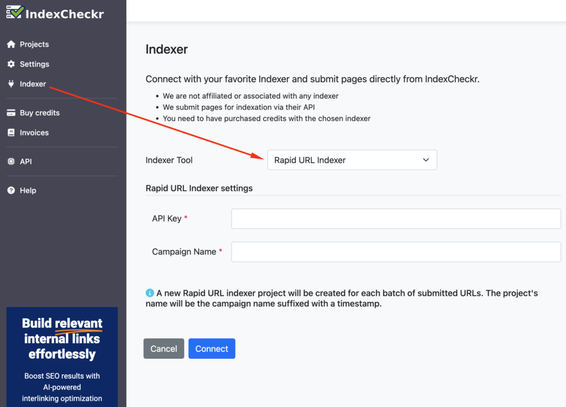Viewport: 566px width, 407px height.
Task: Click the Campaign Name input field
Action: 396,251
